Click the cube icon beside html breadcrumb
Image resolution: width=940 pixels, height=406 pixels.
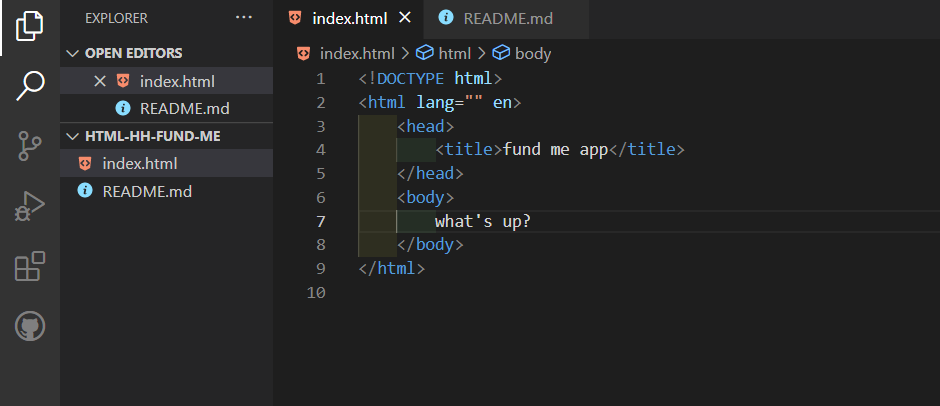(x=424, y=53)
